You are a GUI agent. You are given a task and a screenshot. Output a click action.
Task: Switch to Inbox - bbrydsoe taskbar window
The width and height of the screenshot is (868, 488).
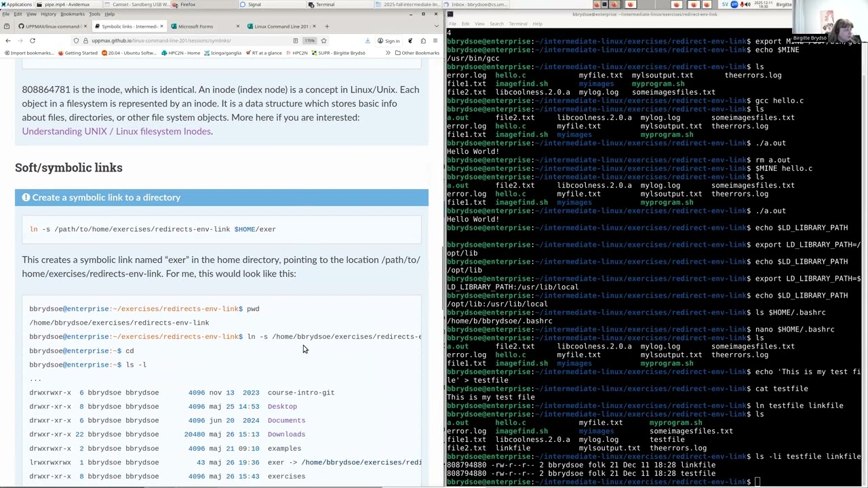point(475,5)
